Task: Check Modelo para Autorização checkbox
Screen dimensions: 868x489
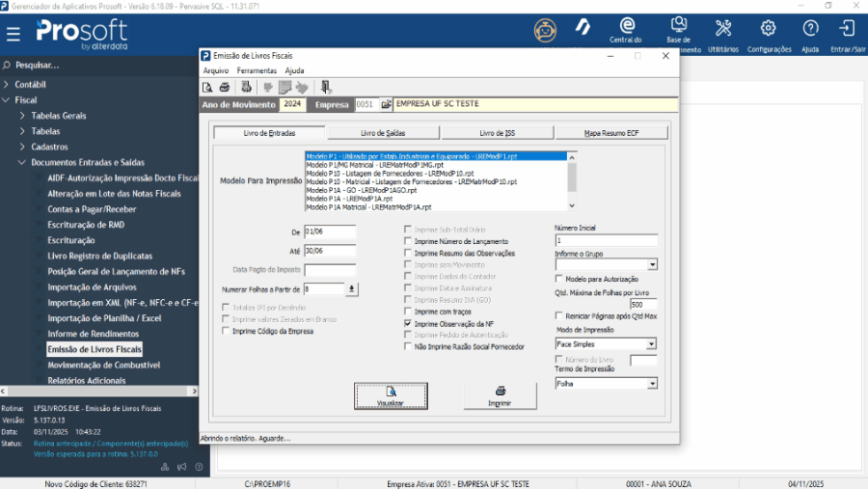Action: pyautogui.click(x=559, y=278)
